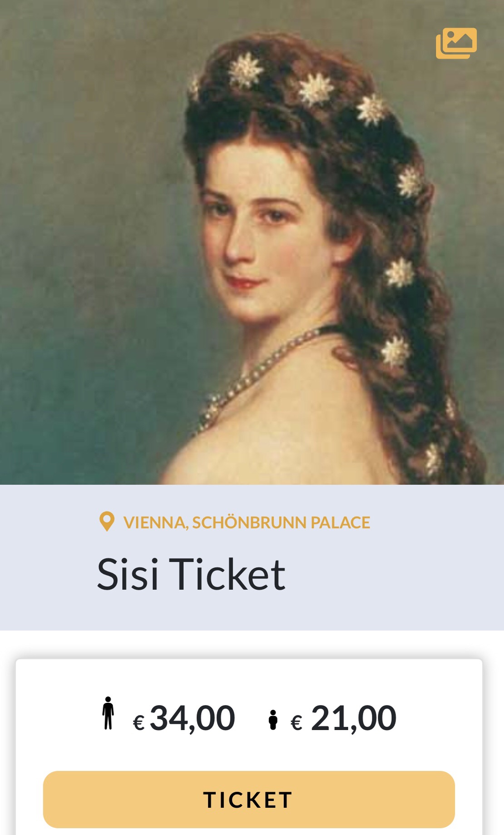Image resolution: width=504 pixels, height=835 pixels.
Task: Click the yellow TICKET button
Action: pyautogui.click(x=249, y=800)
